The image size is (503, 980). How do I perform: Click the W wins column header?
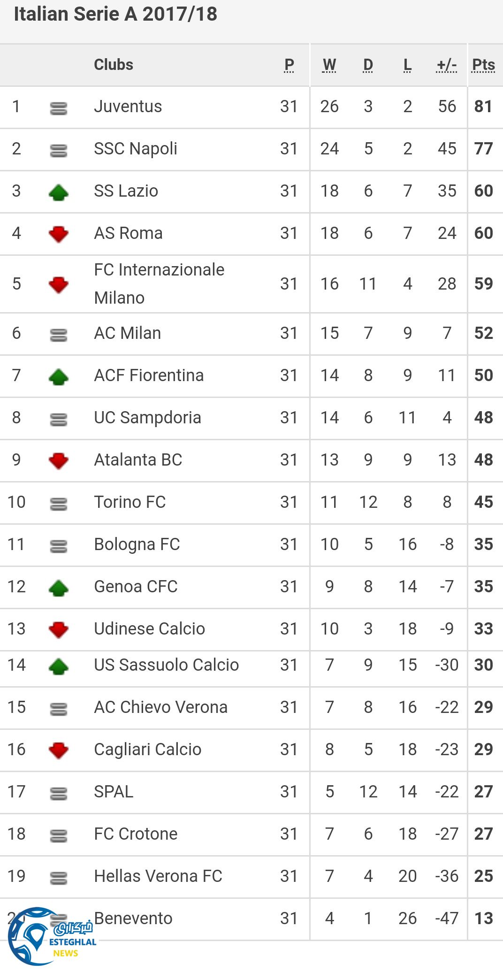pos(329,65)
